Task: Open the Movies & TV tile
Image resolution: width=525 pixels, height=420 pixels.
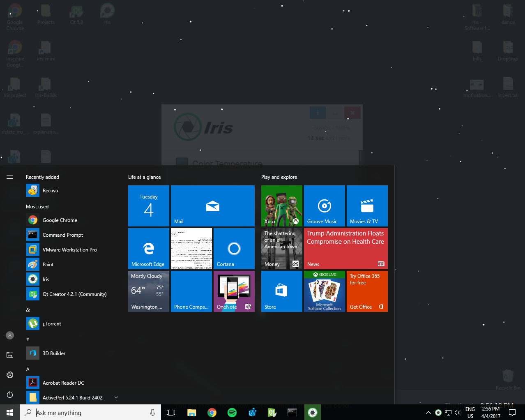Action: click(x=367, y=206)
